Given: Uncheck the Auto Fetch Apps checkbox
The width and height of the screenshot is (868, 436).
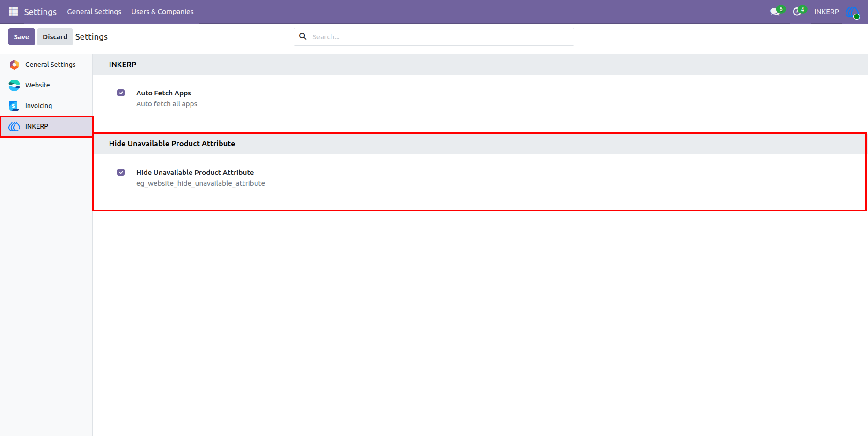Looking at the screenshot, I should (121, 93).
